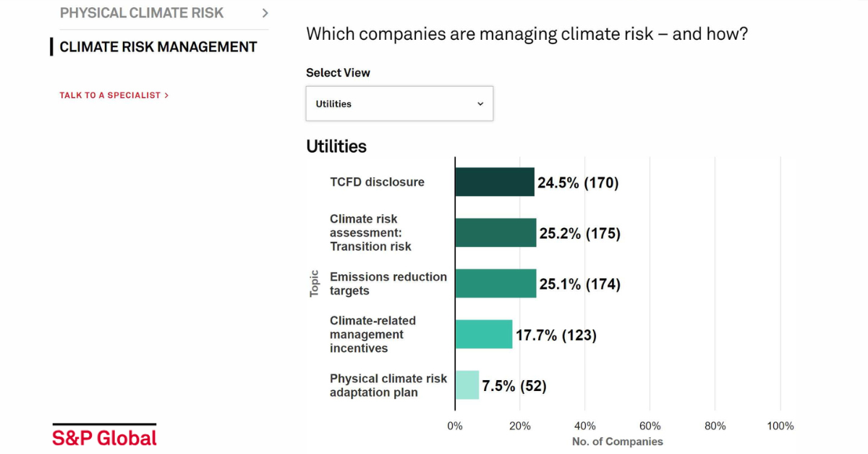
Task: Click the 100% mark on the x-axis
Action: pyautogui.click(x=780, y=426)
